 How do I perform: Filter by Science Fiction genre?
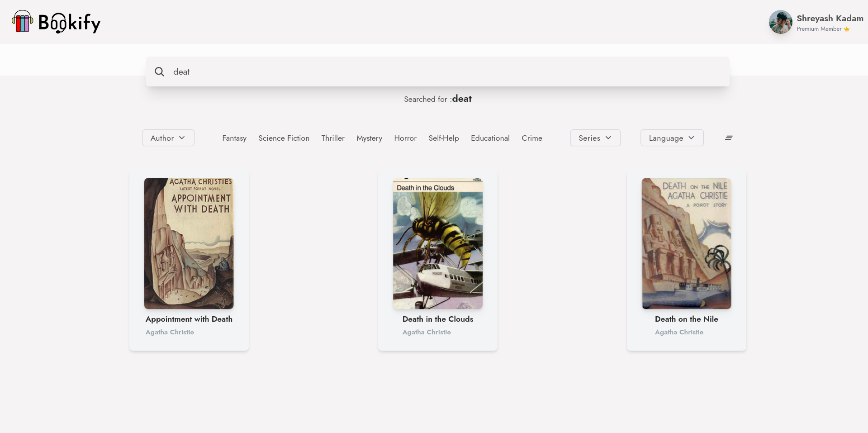pos(284,138)
